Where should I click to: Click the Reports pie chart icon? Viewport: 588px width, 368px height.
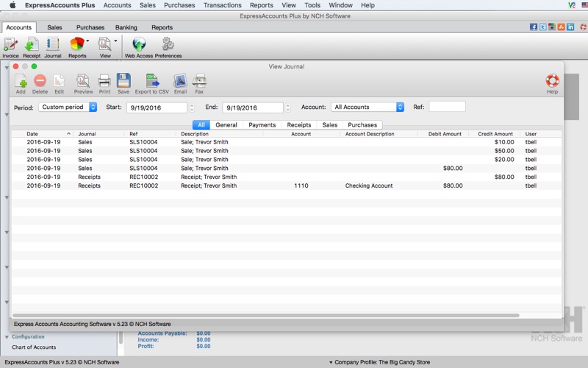click(x=77, y=44)
